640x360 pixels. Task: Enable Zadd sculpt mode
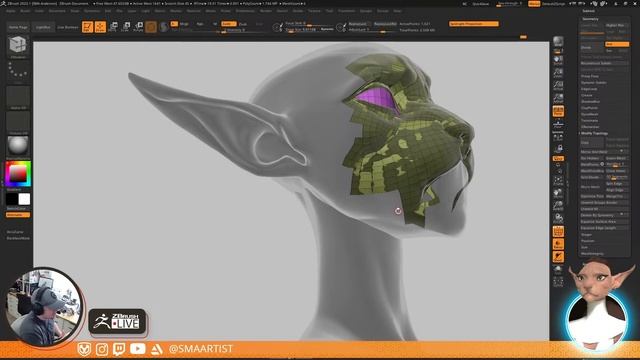point(229,24)
